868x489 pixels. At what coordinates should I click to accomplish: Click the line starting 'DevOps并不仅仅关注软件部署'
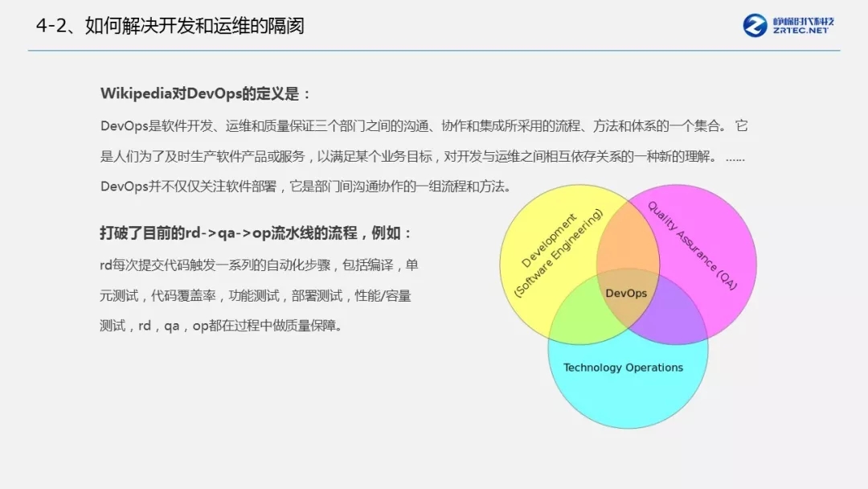click(x=305, y=187)
